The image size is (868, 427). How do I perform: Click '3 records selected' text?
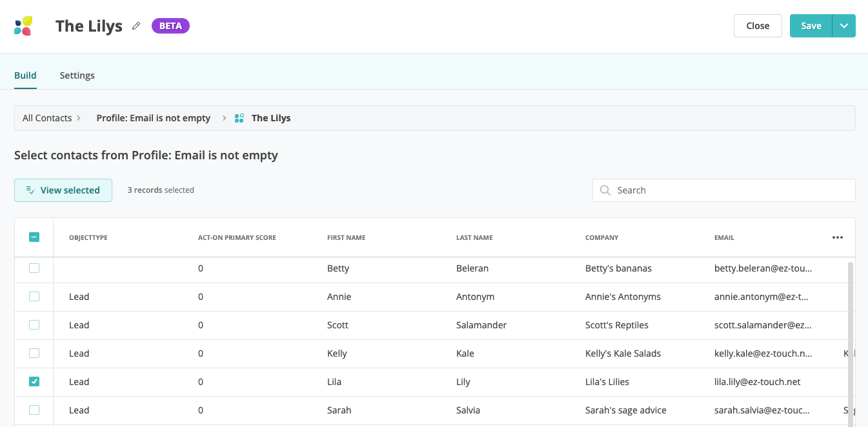[x=161, y=190]
